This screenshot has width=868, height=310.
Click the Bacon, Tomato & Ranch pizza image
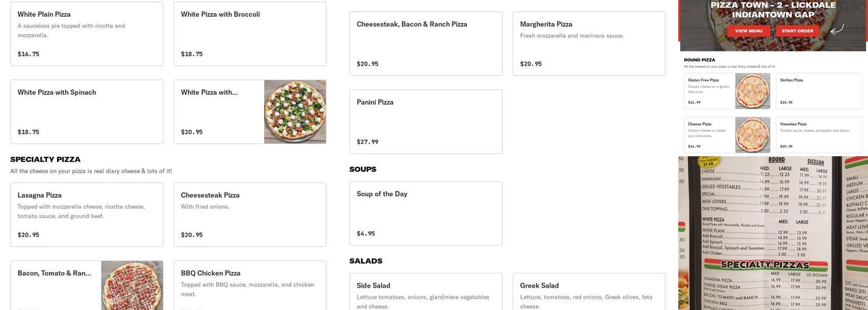(132, 285)
